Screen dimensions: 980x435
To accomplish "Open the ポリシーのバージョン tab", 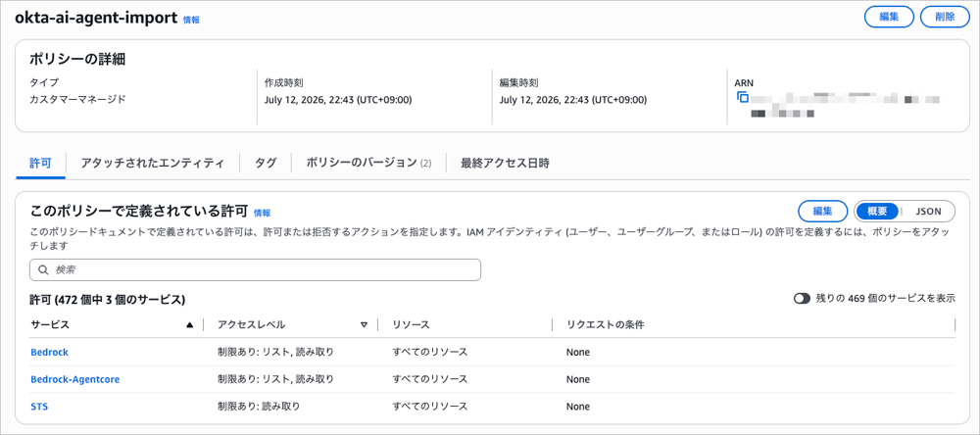I will [368, 163].
